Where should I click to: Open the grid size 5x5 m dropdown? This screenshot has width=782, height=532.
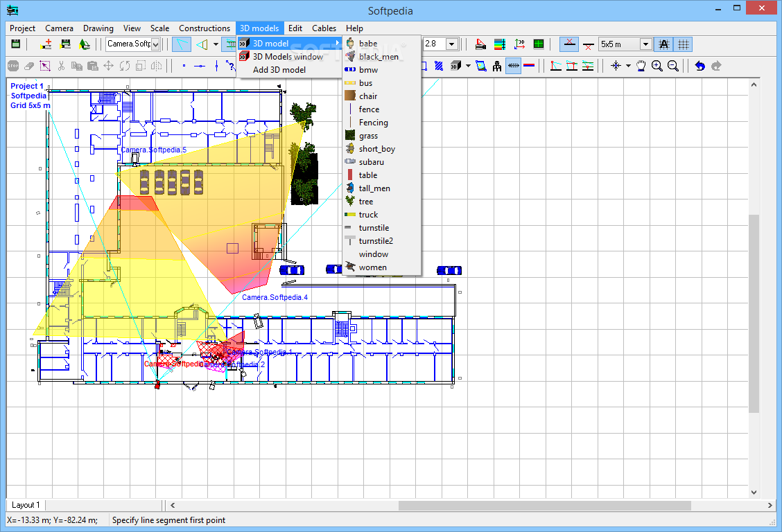pos(645,44)
